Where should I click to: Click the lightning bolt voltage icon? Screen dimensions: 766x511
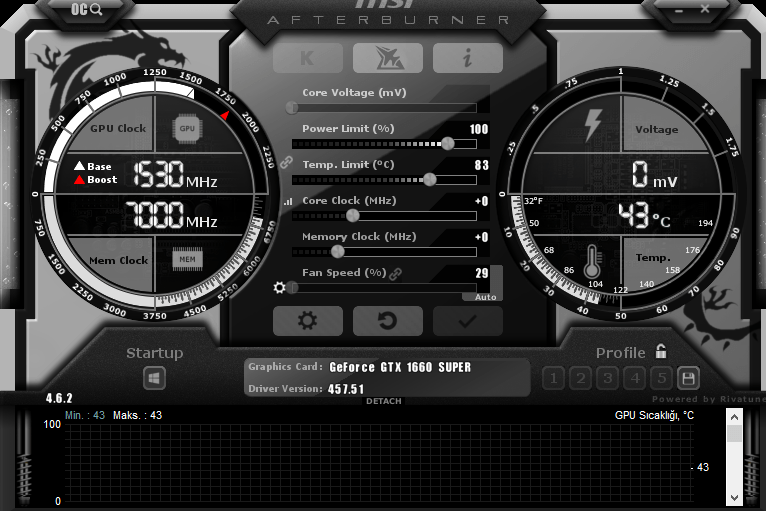tap(593, 125)
